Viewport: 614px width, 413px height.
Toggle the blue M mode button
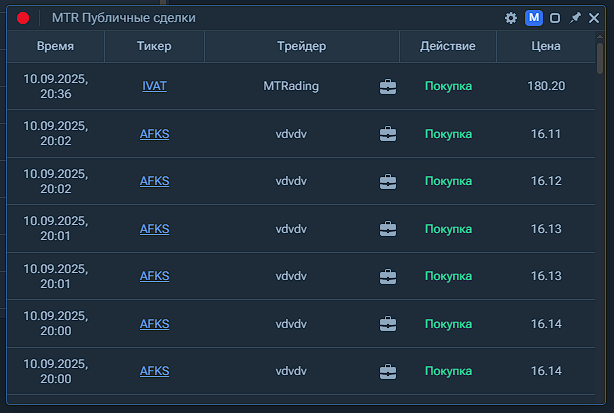tap(534, 18)
